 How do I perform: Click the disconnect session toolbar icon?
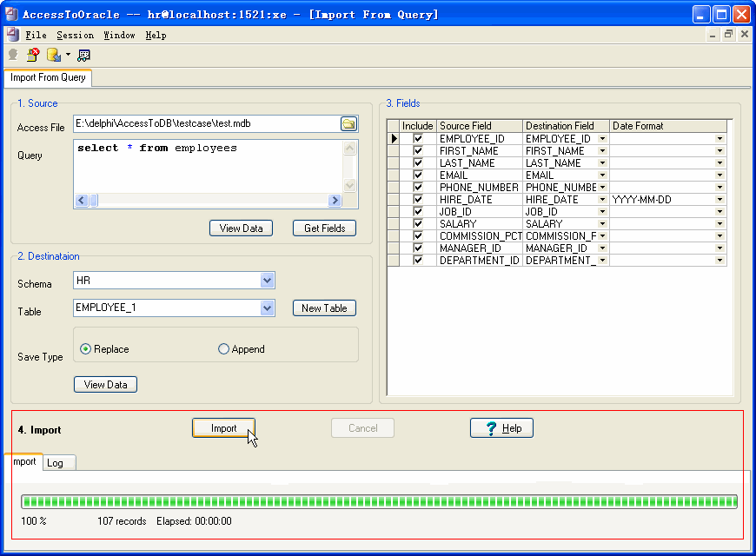tap(33, 55)
